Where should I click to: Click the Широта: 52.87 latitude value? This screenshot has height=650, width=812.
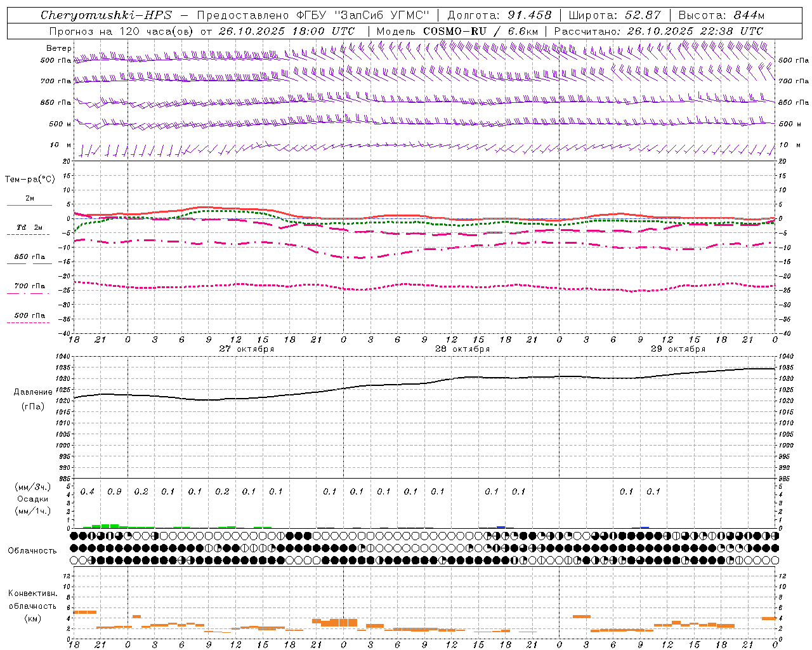[x=615, y=15]
